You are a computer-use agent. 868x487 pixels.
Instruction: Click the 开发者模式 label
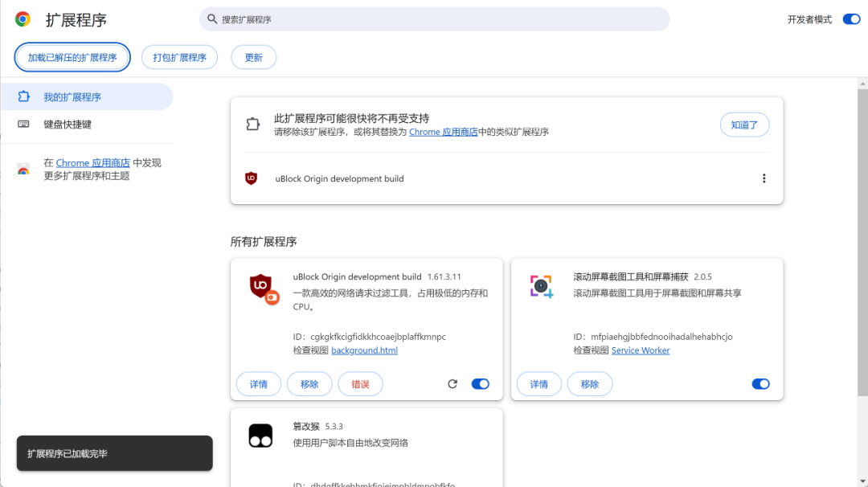click(809, 19)
